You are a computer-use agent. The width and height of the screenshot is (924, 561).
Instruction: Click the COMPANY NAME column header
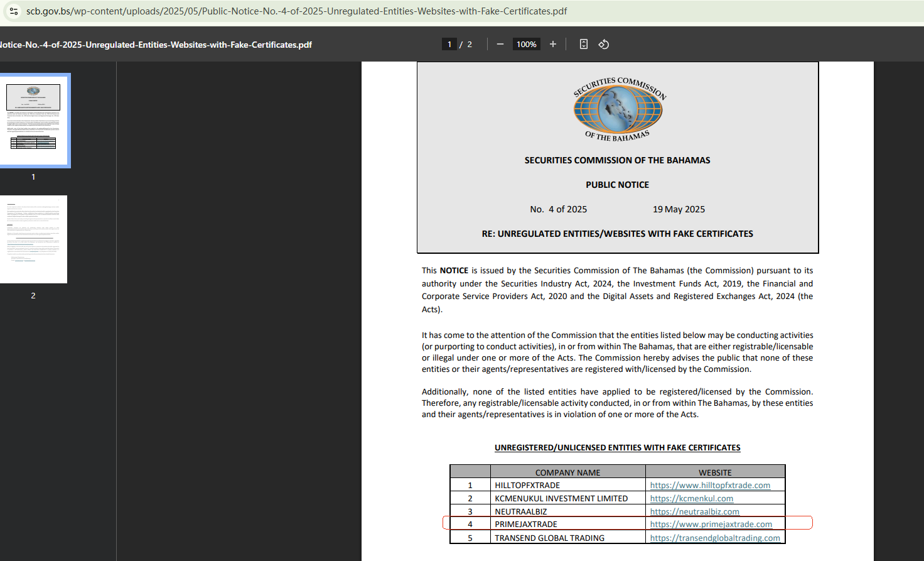[x=568, y=472]
